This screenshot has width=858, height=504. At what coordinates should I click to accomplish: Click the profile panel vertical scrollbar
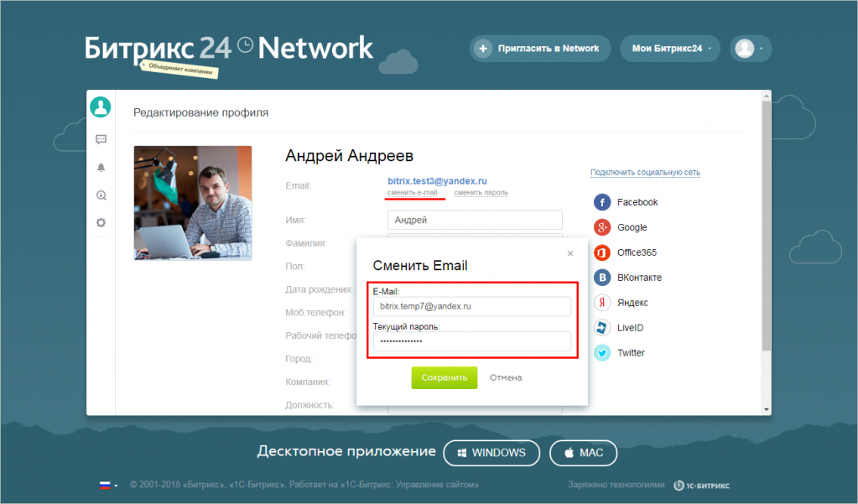coord(766,225)
